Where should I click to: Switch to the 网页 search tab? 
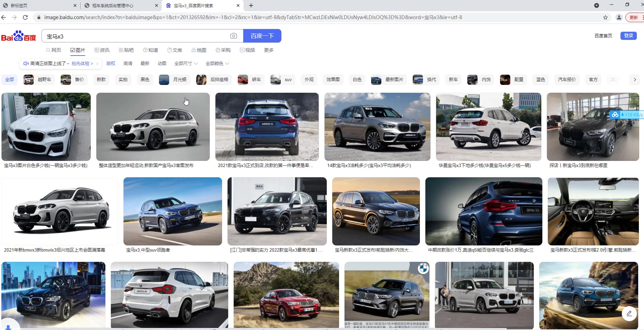click(x=54, y=50)
